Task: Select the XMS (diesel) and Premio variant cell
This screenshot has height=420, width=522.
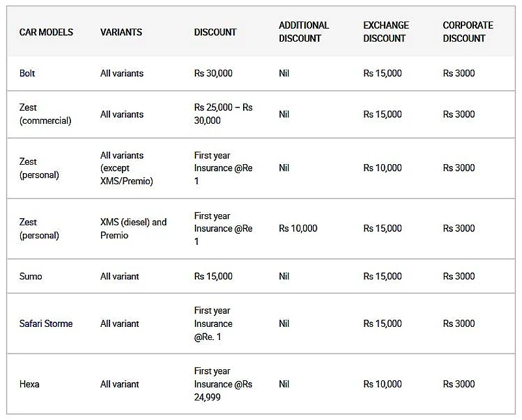Action: pyautogui.click(x=133, y=229)
